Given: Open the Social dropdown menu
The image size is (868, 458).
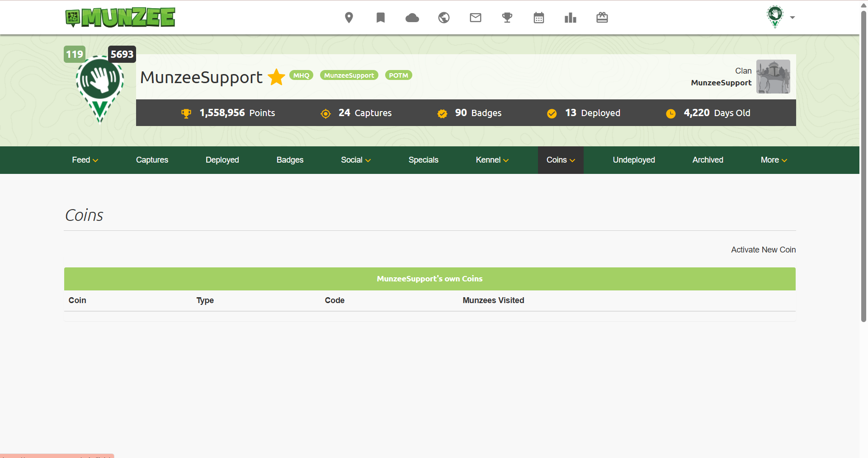Looking at the screenshot, I should (x=356, y=160).
